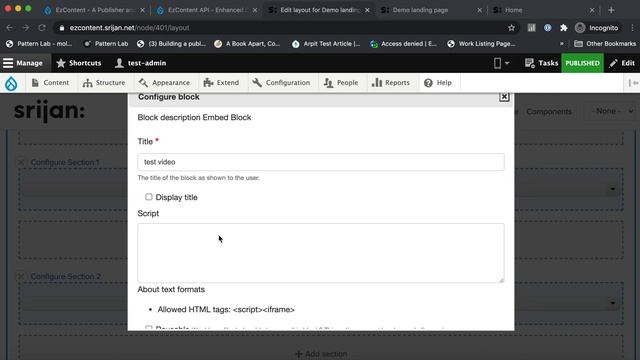The height and width of the screenshot is (360, 640).
Task: Click inside the Script textarea
Action: click(x=321, y=253)
